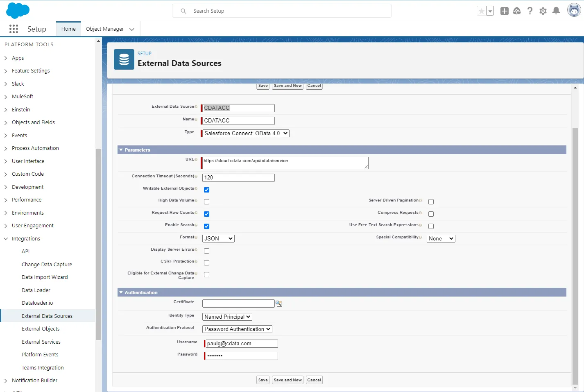Open the App Launcher waffle icon
Viewport: 584px width, 392px height.
(x=14, y=29)
